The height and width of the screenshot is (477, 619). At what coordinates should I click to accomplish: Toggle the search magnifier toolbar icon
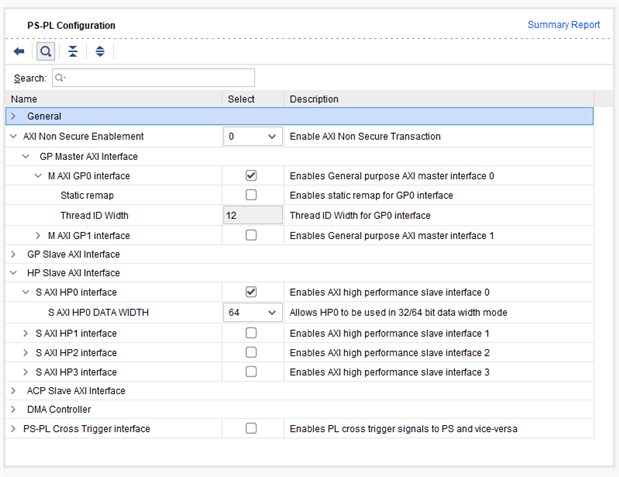click(x=46, y=51)
